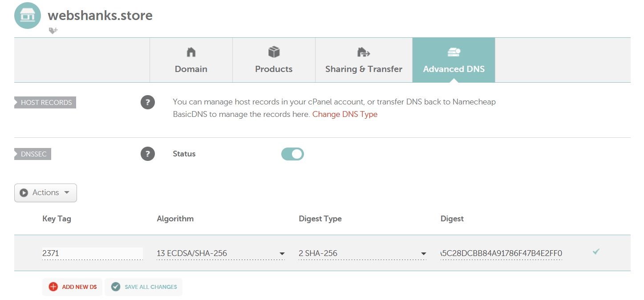
Task: Expand the Algorithm 13 ECDSA/SHA-256 dropdown
Action: [221, 253]
